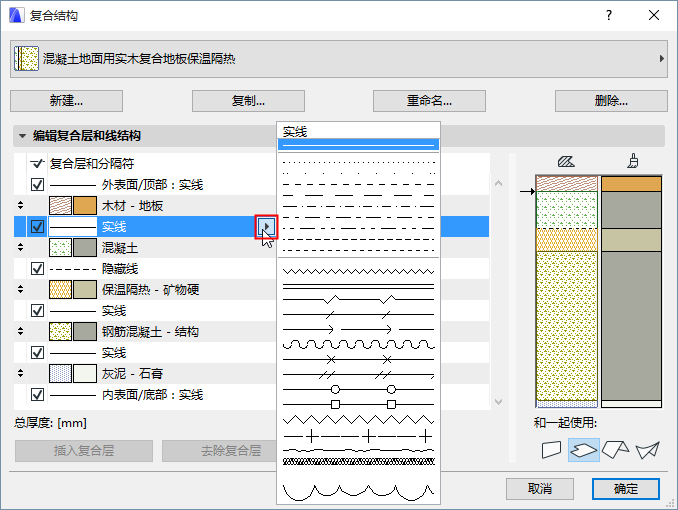Click the ArchiCAD app icon in title bar
The width and height of the screenshot is (678, 510).
click(16, 16)
